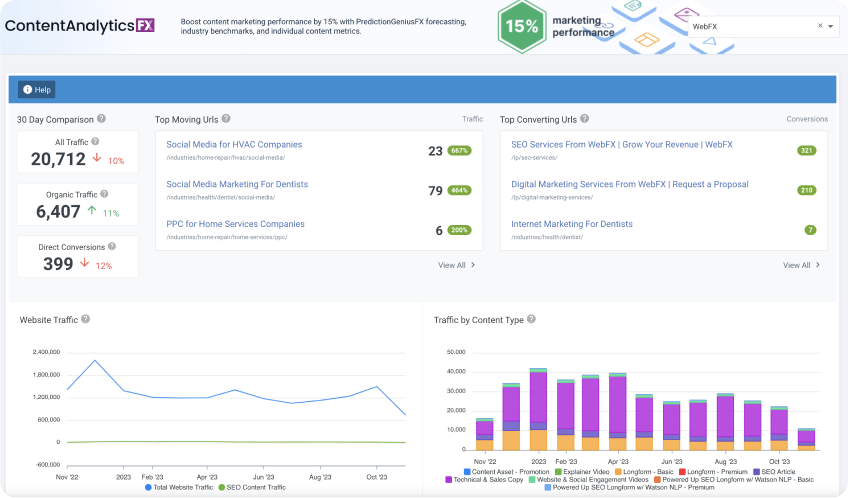Toggle Total Website Traffic legend series
The height and width of the screenshot is (498, 848).
[179, 487]
